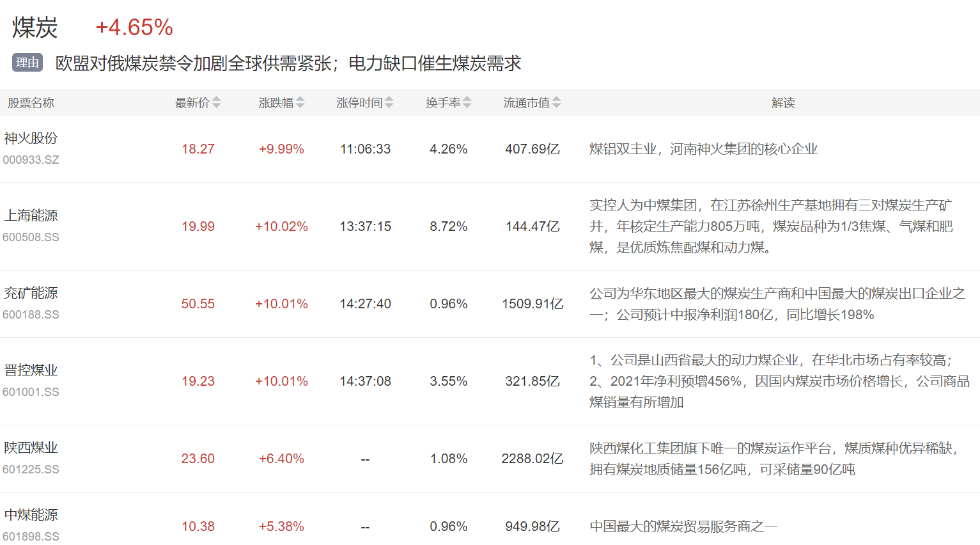
Task: Select stock code 601898.SS
Action: (x=31, y=537)
